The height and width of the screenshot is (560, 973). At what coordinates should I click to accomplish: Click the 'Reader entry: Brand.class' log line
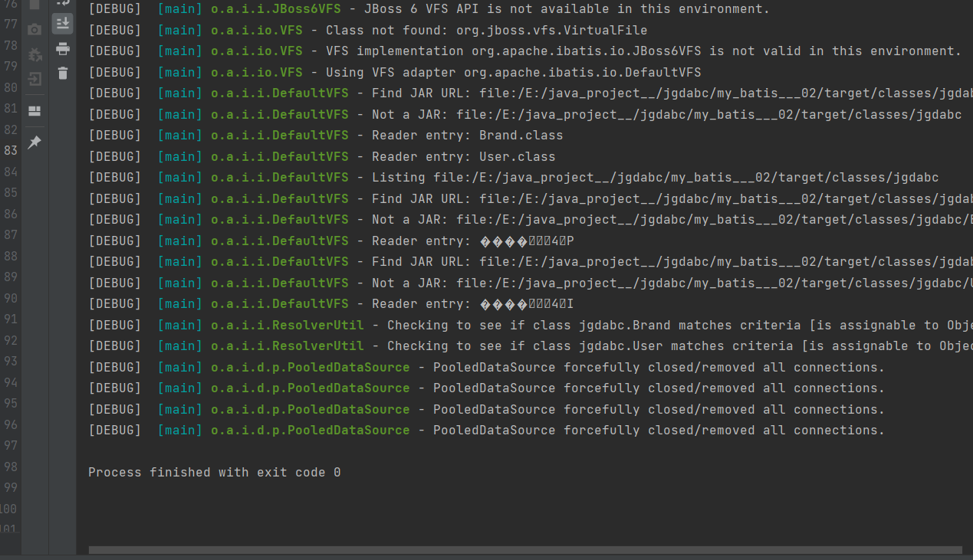[326, 136]
